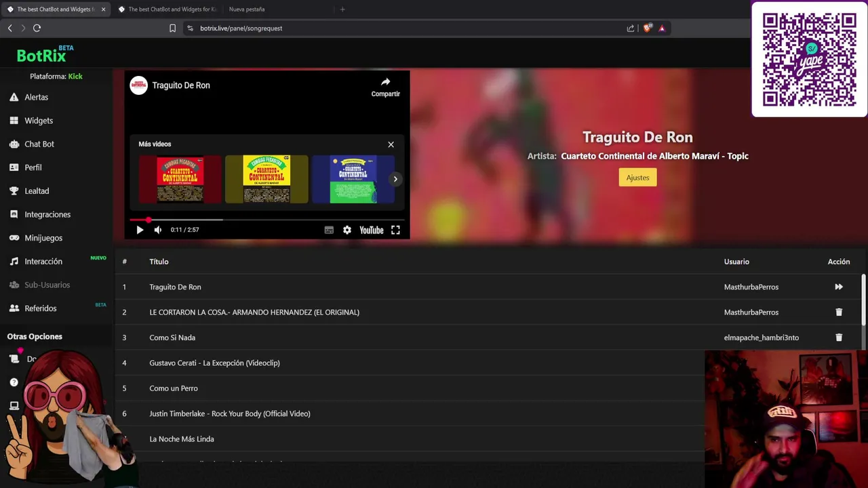Click the Widgets grid icon
Image resolution: width=868 pixels, height=488 pixels.
pyautogui.click(x=14, y=121)
